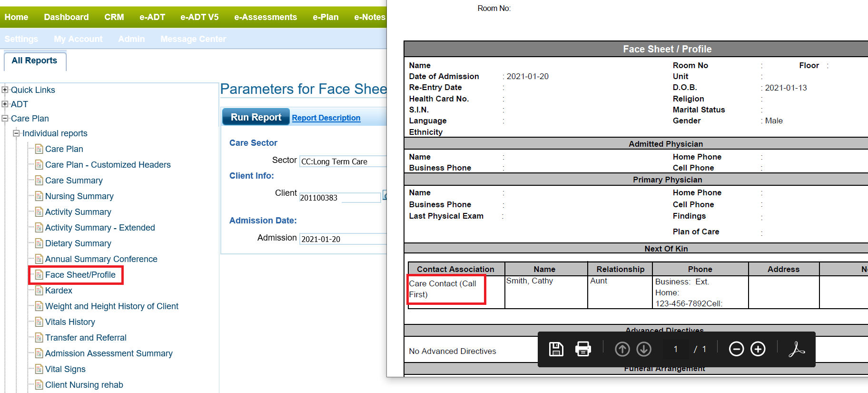Select 'Smith, Cathy' in Next Of Kin table
This screenshot has height=393, width=868.
tap(530, 281)
